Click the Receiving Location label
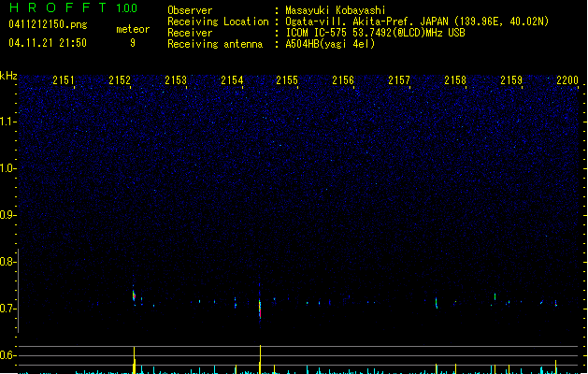The image size is (588, 374). [218, 22]
